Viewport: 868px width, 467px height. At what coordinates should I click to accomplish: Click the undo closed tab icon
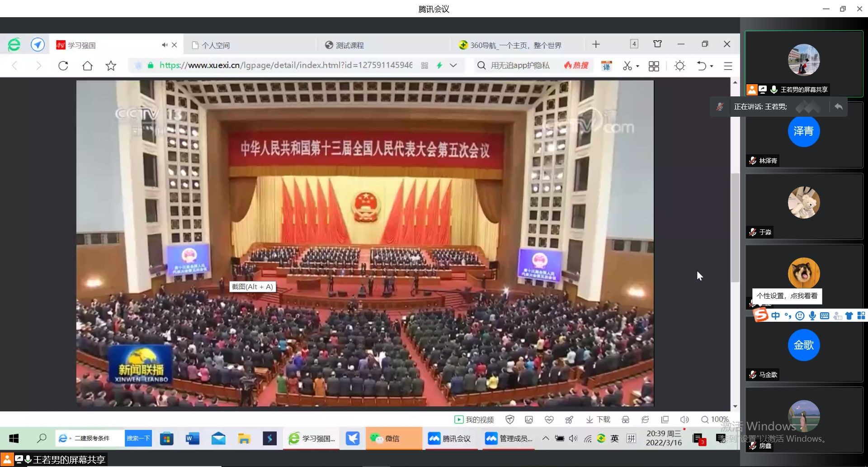(x=701, y=66)
